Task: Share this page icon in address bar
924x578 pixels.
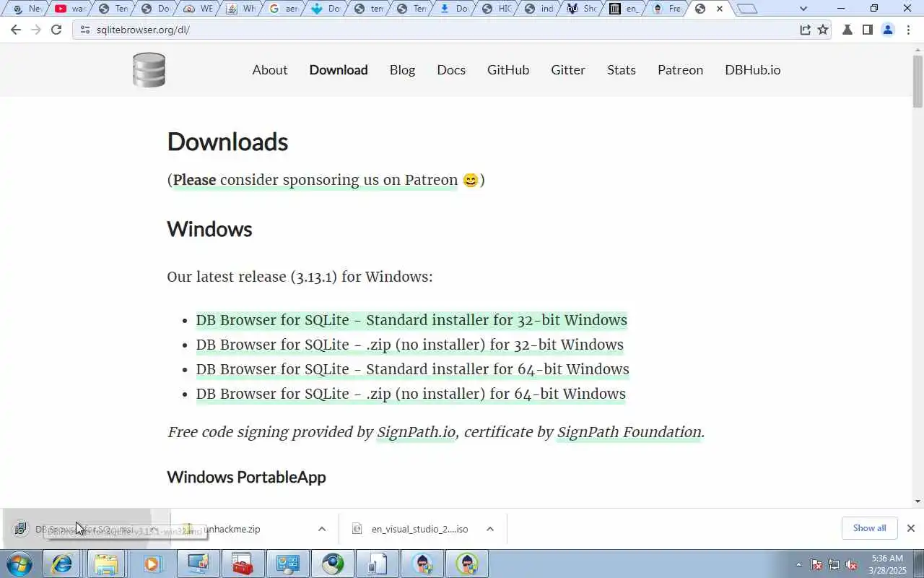Action: coord(805,30)
